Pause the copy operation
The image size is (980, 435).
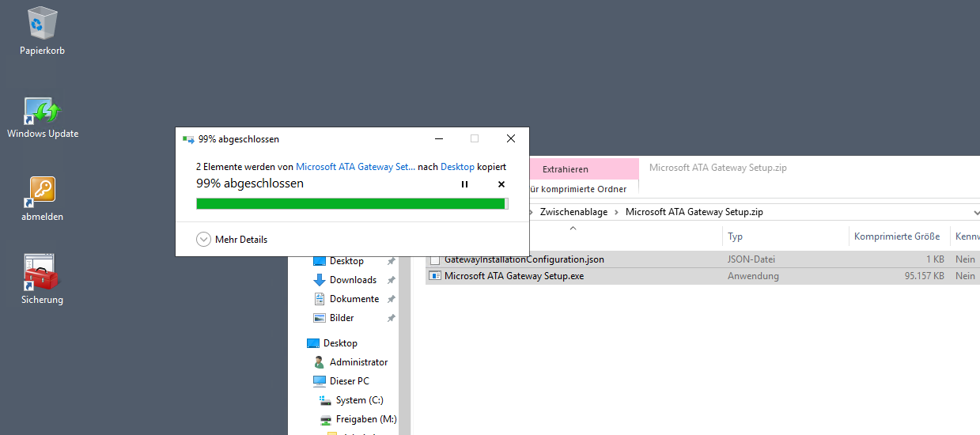[x=464, y=184]
